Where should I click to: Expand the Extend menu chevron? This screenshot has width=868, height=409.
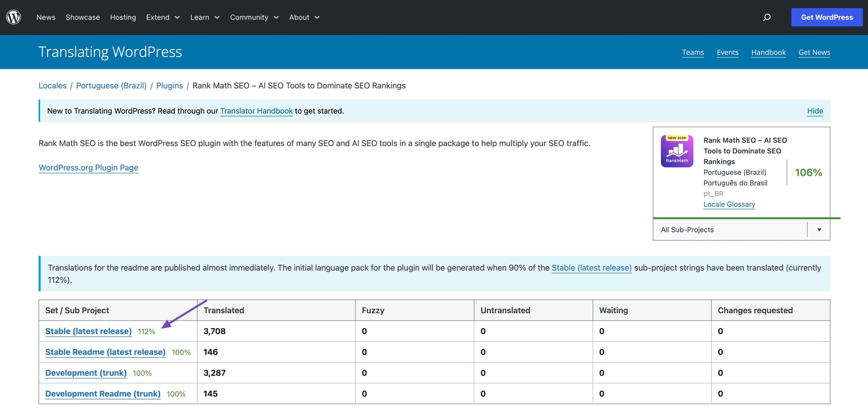(177, 17)
